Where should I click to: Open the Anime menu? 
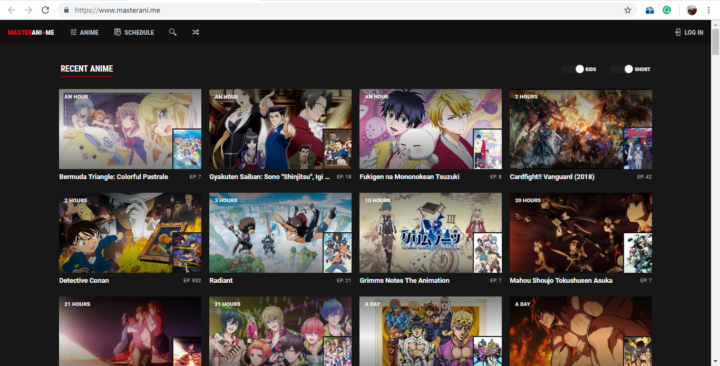point(84,32)
